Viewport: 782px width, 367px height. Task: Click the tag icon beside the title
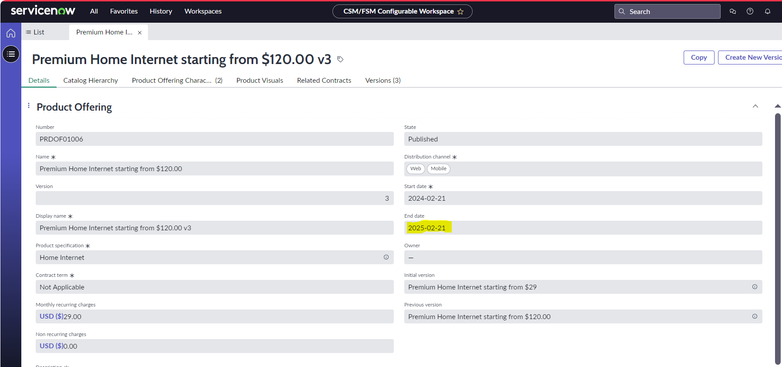tap(340, 59)
